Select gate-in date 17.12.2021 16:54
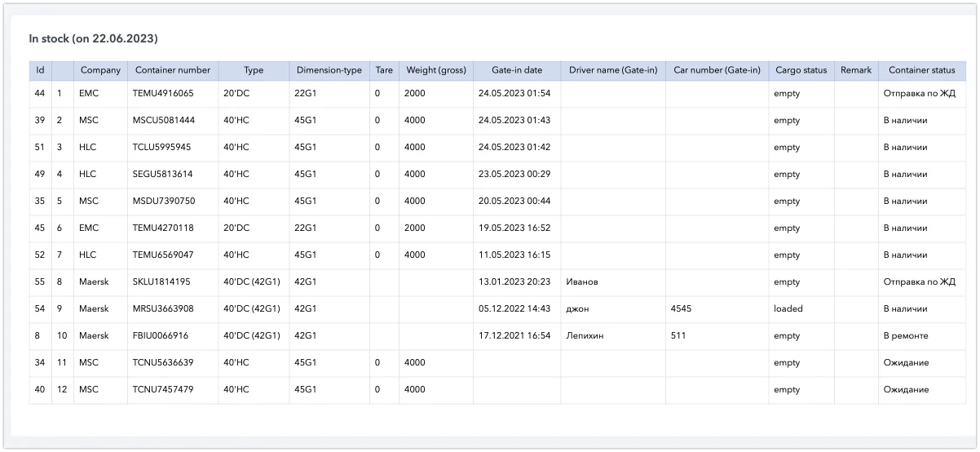 pos(514,336)
